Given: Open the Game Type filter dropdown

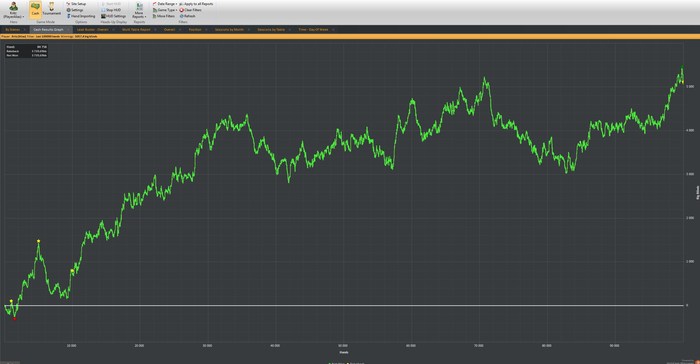Looking at the screenshot, I should [x=165, y=10].
